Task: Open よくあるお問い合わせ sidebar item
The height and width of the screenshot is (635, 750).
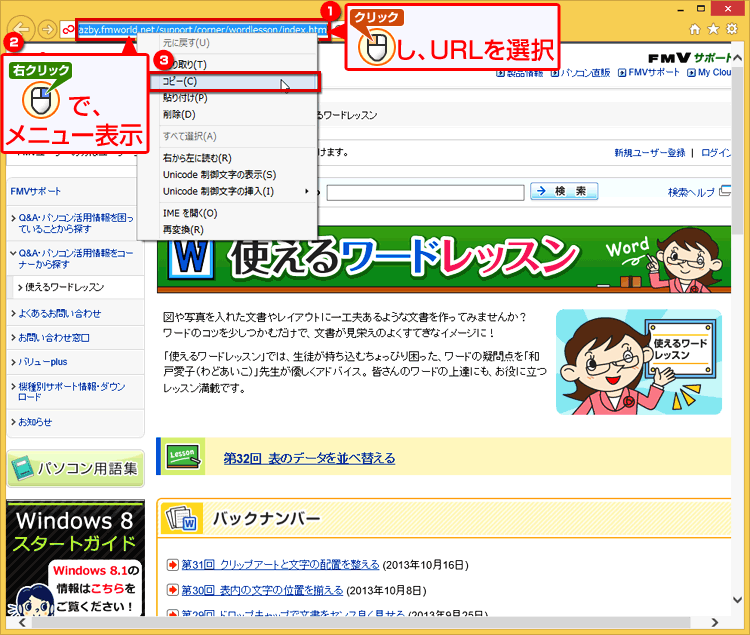Action: coord(60,314)
